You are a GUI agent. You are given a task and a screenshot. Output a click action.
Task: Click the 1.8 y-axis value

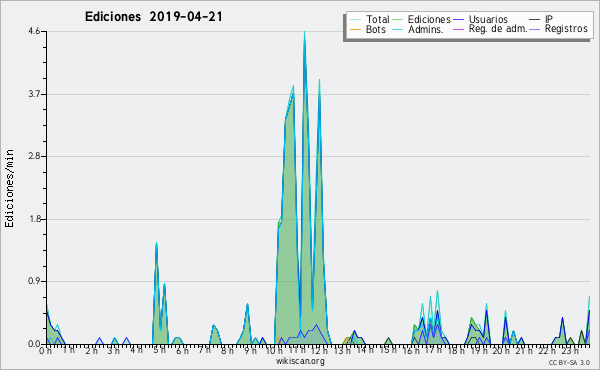tap(34, 219)
